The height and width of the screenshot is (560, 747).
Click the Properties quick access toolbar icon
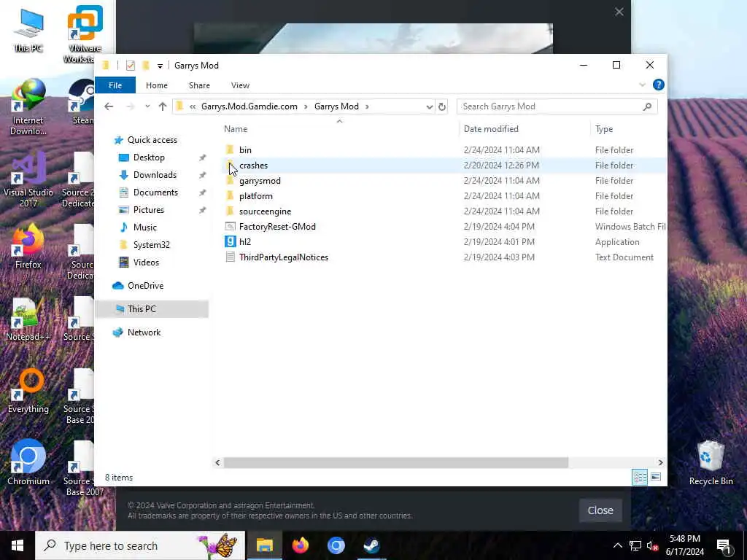click(130, 65)
